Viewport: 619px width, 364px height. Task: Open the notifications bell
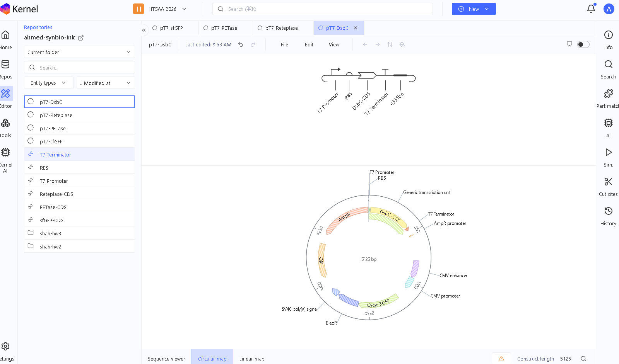[x=591, y=9]
